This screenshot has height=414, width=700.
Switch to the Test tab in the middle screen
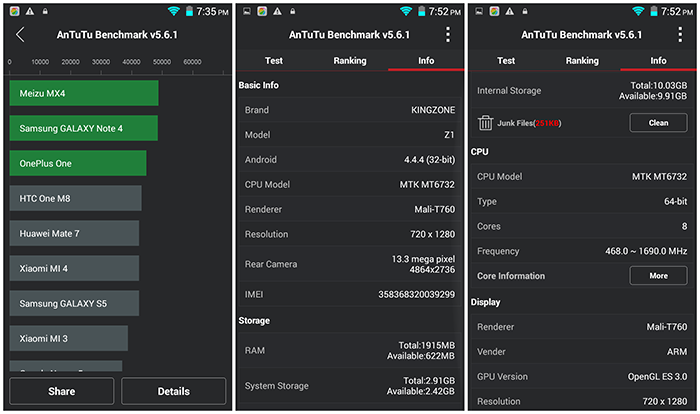[273, 61]
